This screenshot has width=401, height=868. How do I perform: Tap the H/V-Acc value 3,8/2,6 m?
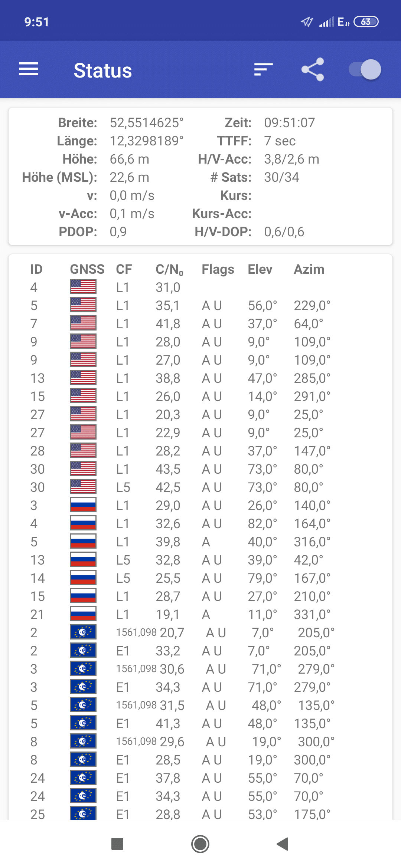click(x=291, y=159)
